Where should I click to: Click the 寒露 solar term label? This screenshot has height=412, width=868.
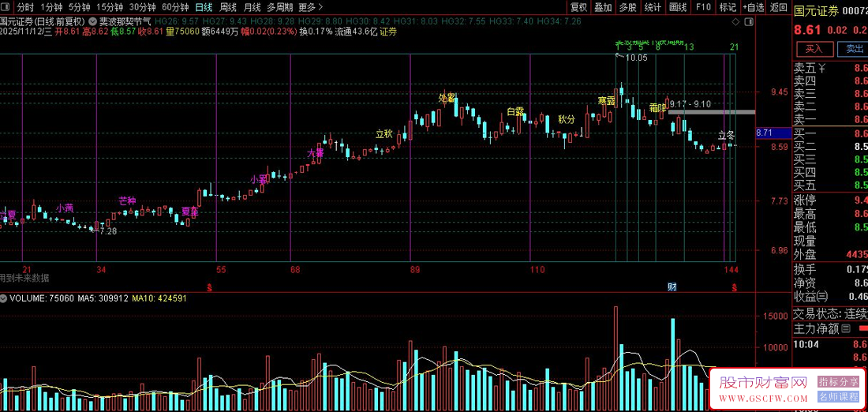tap(607, 101)
